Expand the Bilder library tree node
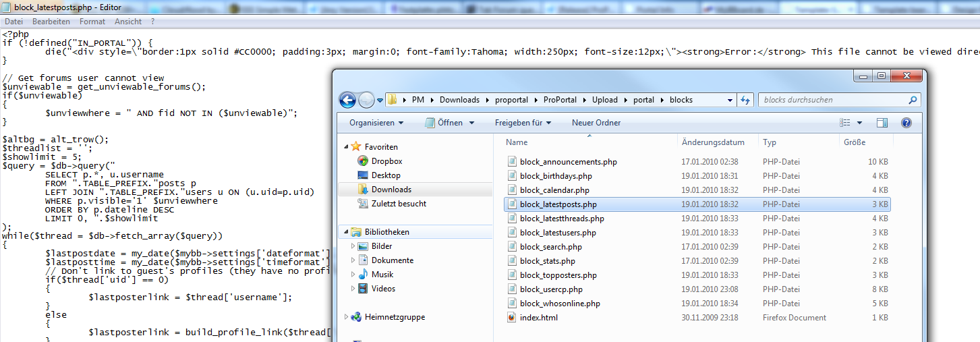This screenshot has width=980, height=342. [352, 246]
